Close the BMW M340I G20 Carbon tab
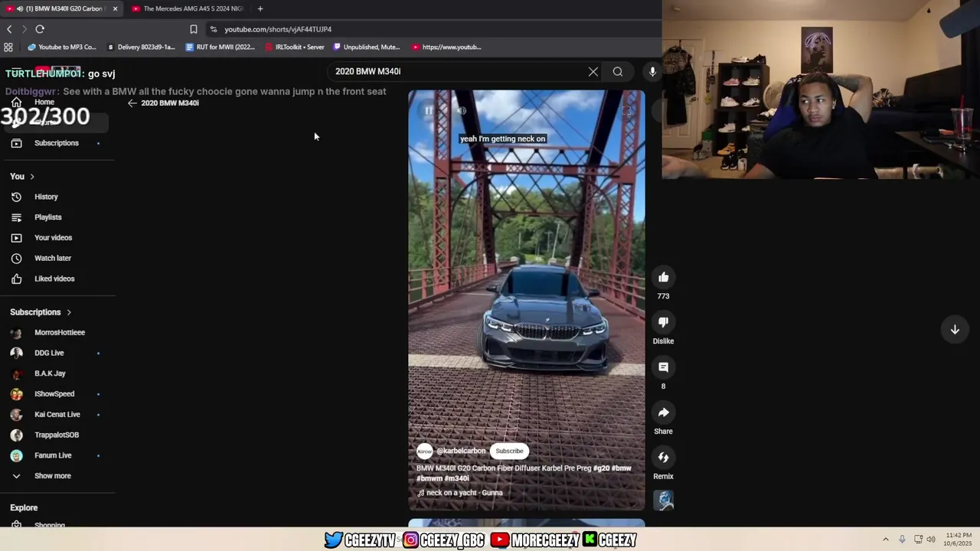Image resolution: width=980 pixels, height=551 pixels. pyautogui.click(x=115, y=8)
